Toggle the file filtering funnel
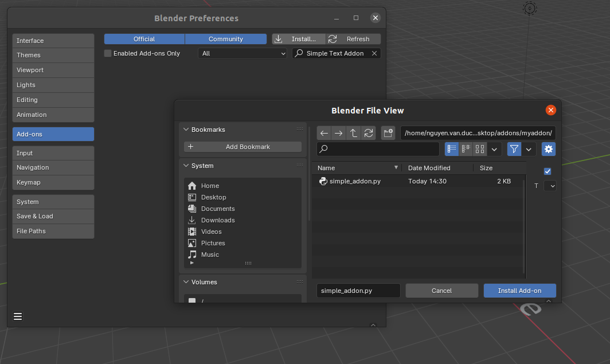 (514, 148)
